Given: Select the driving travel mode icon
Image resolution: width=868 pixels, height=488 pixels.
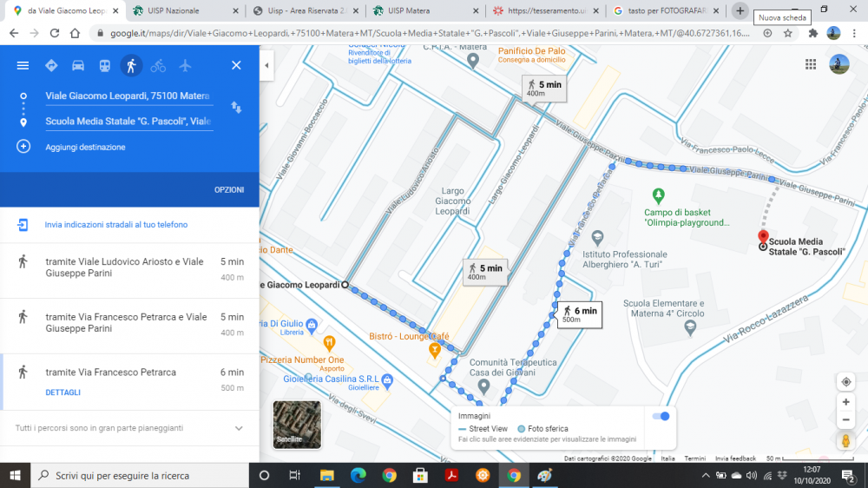Looking at the screenshot, I should click(78, 65).
